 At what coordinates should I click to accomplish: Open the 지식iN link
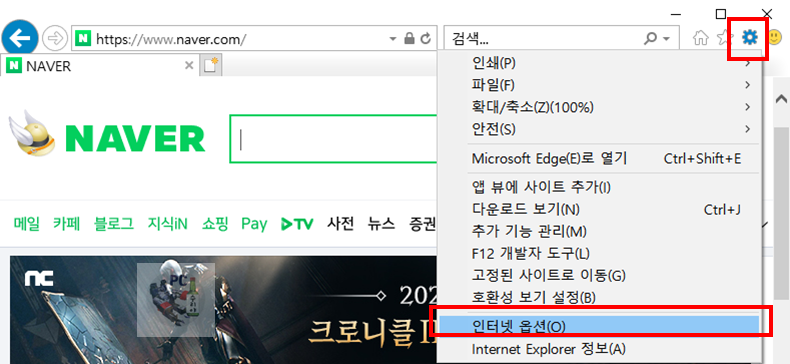tap(168, 223)
